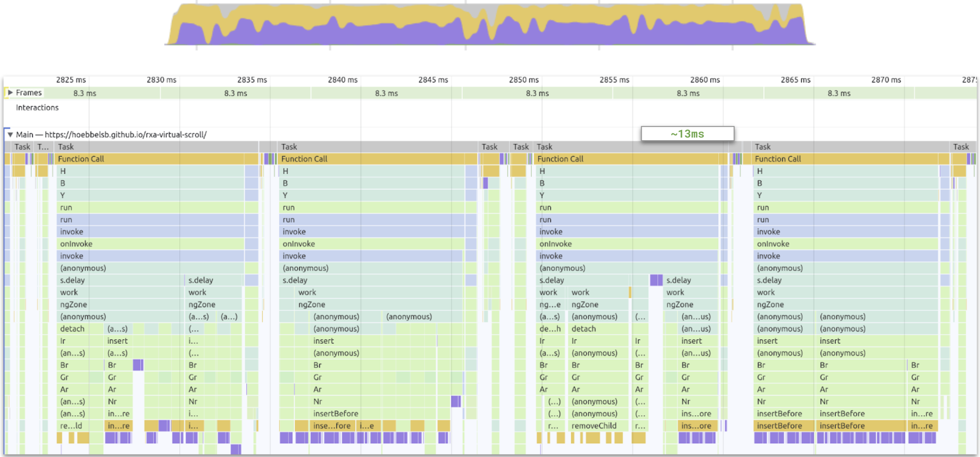Click the 2870 ms ruler marker
Viewport: 980px width, 457px height.
[x=886, y=80]
